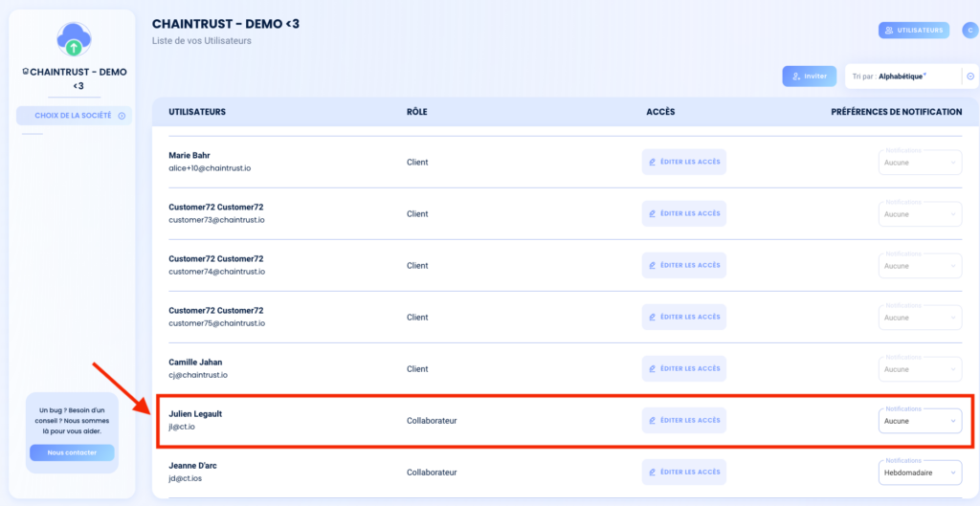Edit access for customer75@chaintrust.io
980x506 pixels.
click(684, 318)
